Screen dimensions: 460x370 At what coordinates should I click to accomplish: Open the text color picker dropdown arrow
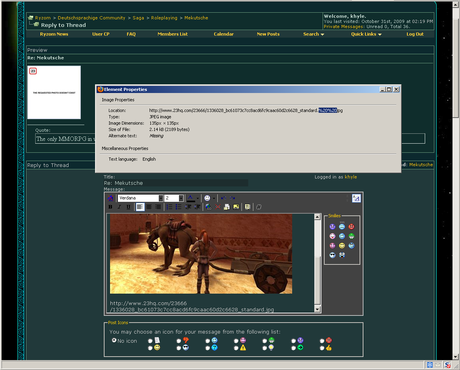198,198
